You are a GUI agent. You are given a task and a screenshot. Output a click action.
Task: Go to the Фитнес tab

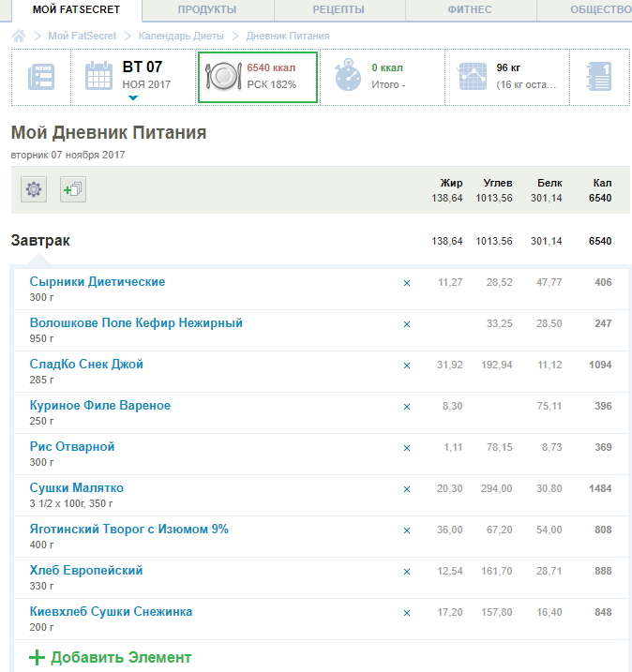click(471, 10)
